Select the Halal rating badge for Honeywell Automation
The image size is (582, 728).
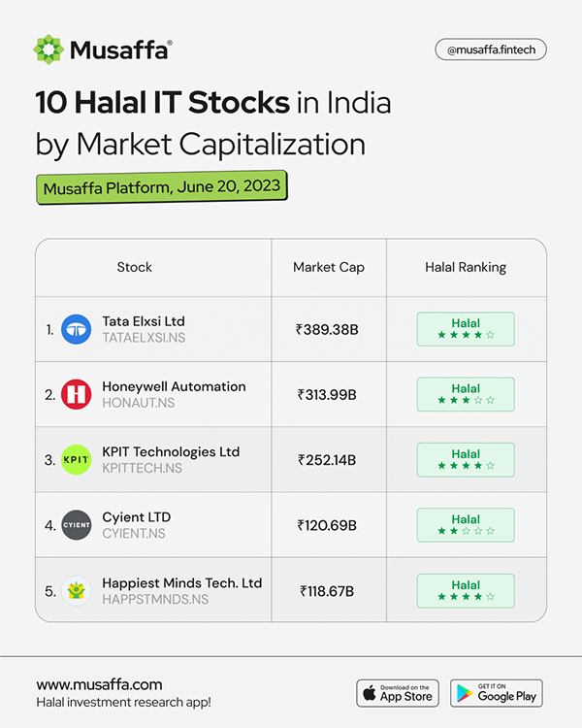pos(466,394)
